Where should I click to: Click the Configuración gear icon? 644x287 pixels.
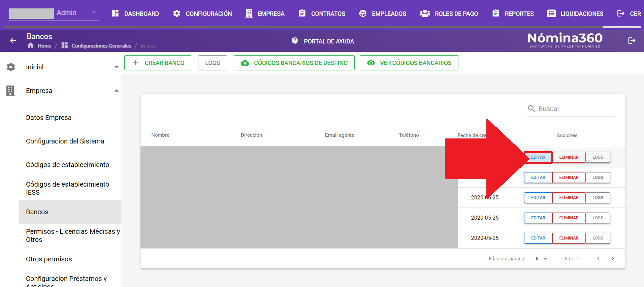point(176,13)
